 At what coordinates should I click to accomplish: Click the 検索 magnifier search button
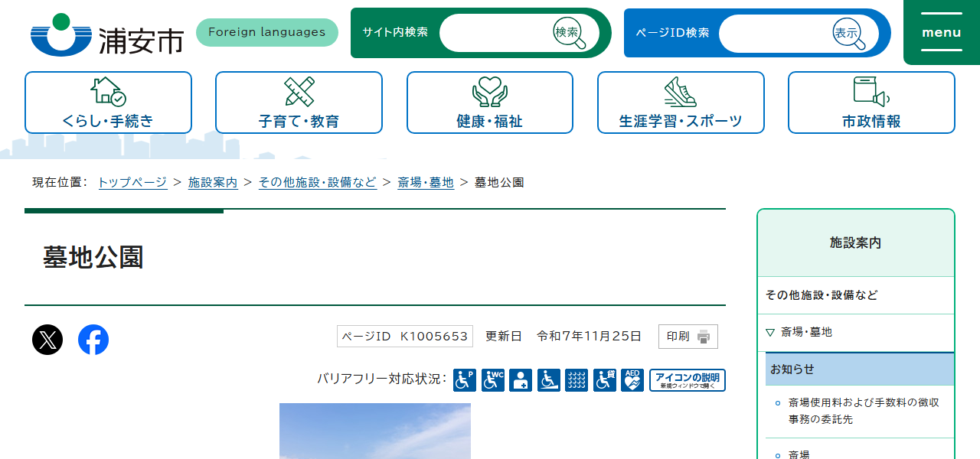[569, 33]
